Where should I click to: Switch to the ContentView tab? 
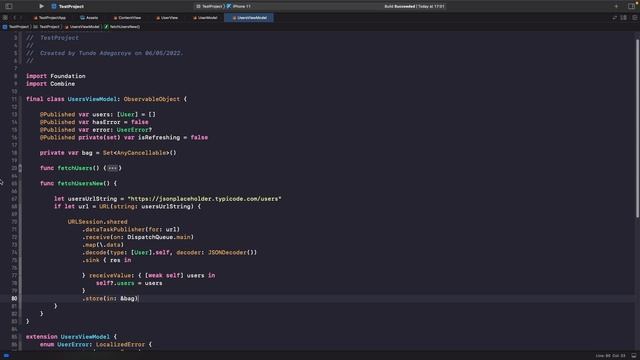click(127, 18)
